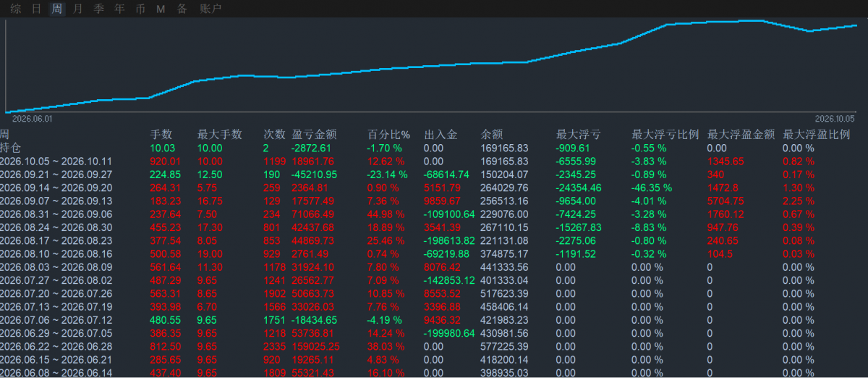Image resolution: width=868 pixels, height=378 pixels.
Task: Click balance value 577225.39
Action: point(505,347)
